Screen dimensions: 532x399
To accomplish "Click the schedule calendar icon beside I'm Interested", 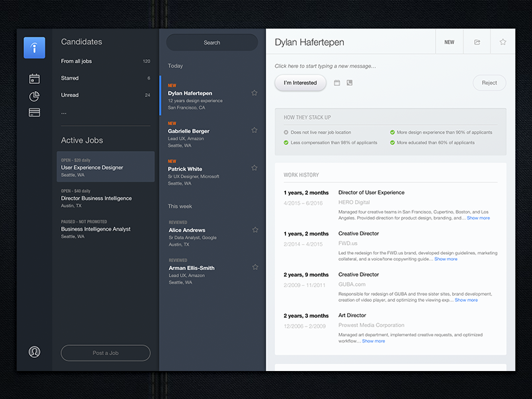I will 337,82.
